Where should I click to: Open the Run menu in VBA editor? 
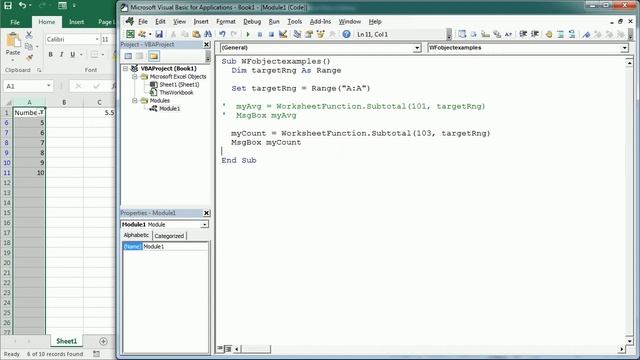tap(274, 22)
